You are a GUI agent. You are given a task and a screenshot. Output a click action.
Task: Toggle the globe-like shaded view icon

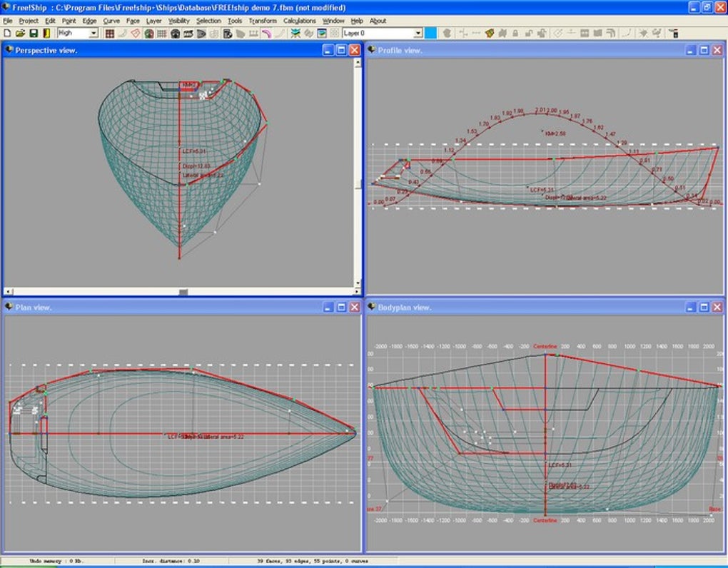point(148,34)
